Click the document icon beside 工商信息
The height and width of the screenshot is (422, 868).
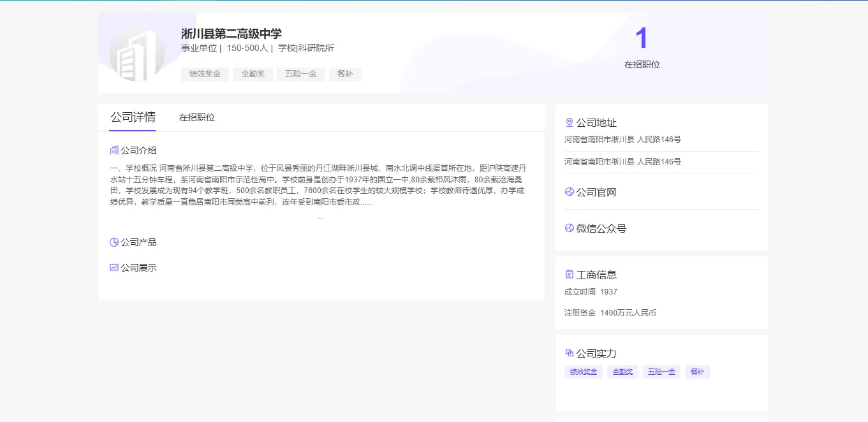[x=568, y=274]
